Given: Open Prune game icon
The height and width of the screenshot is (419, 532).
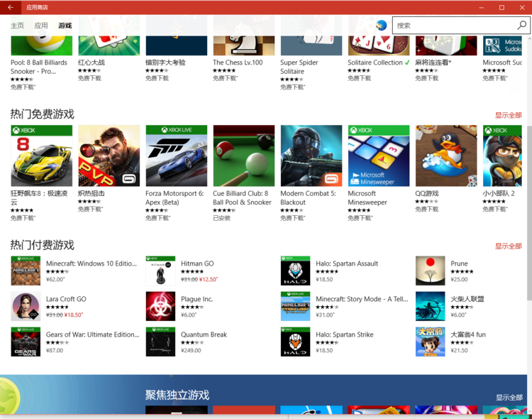Looking at the screenshot, I should click(x=431, y=271).
